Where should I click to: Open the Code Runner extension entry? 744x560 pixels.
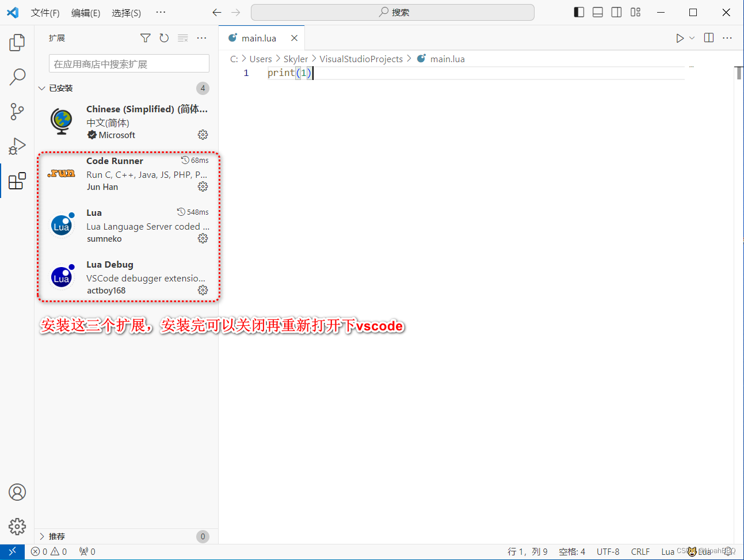127,173
